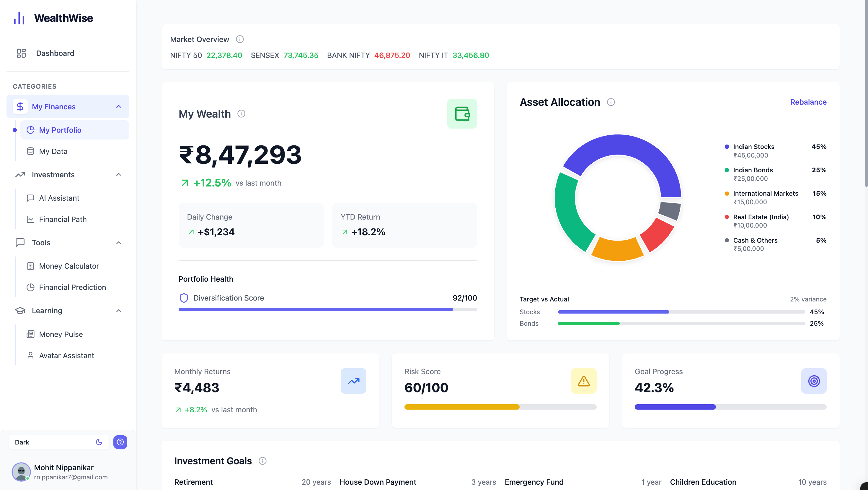
Task: Collapse the Learning section chevron
Action: click(119, 311)
